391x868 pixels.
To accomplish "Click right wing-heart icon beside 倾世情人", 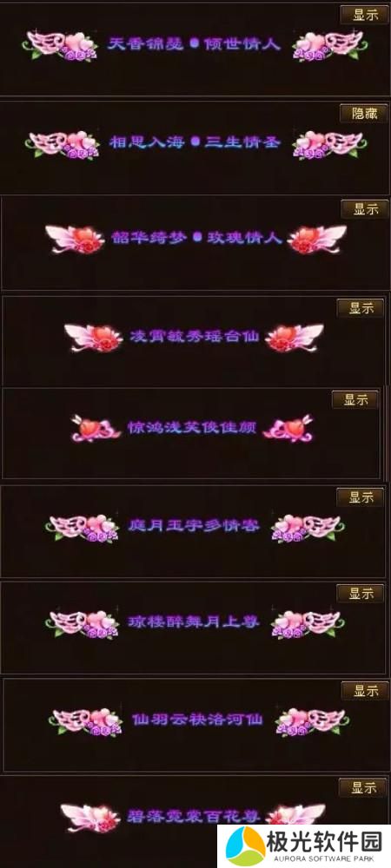I will [x=329, y=45].
